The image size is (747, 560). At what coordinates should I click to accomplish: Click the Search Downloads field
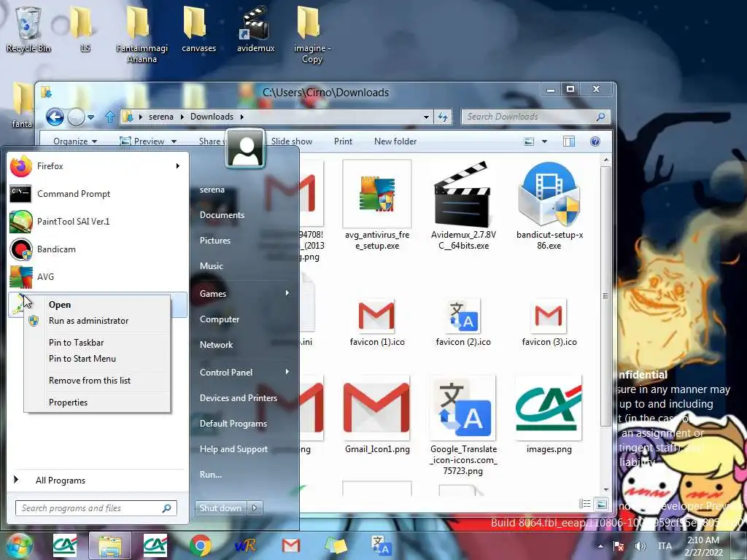tap(535, 117)
